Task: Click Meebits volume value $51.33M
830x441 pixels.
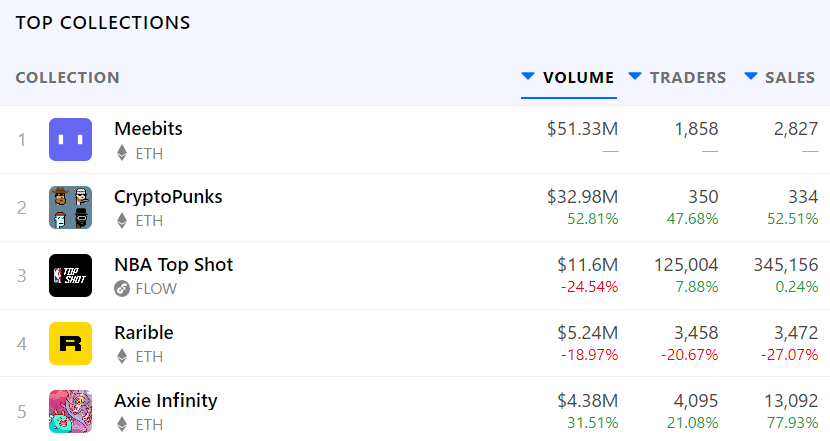Action: pyautogui.click(x=583, y=129)
